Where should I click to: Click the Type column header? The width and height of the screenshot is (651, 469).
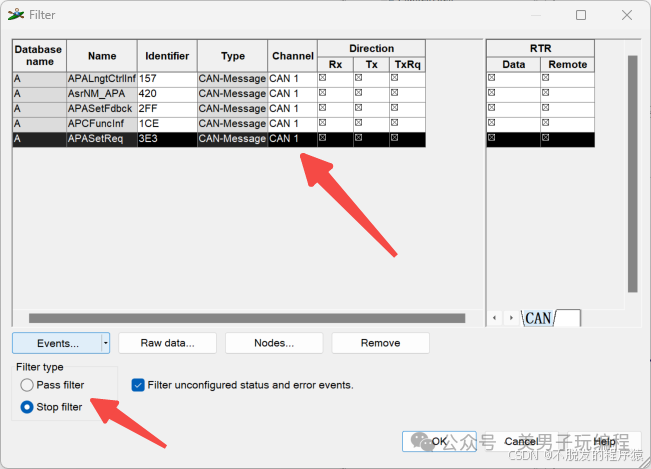[x=232, y=56]
